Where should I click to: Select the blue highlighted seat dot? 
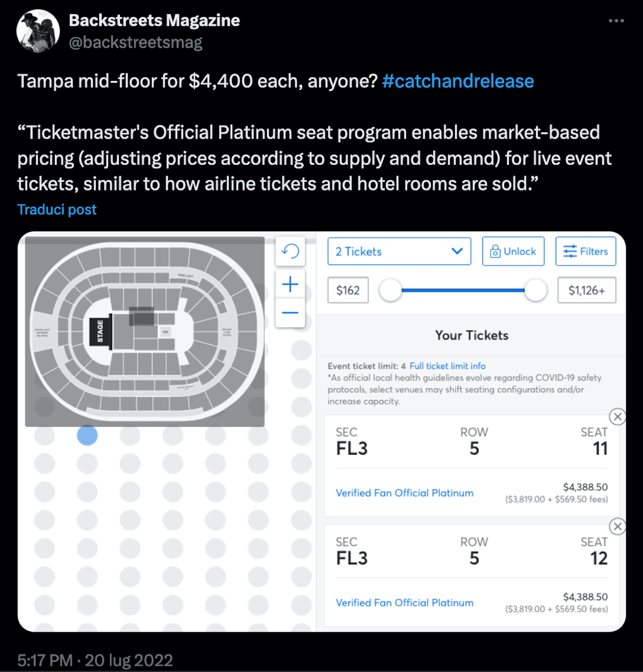tap(87, 435)
